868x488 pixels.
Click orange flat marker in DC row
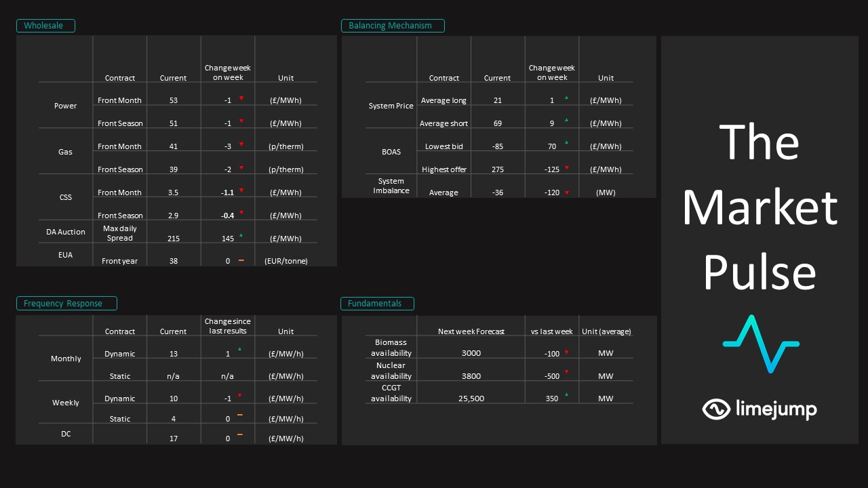pos(240,435)
